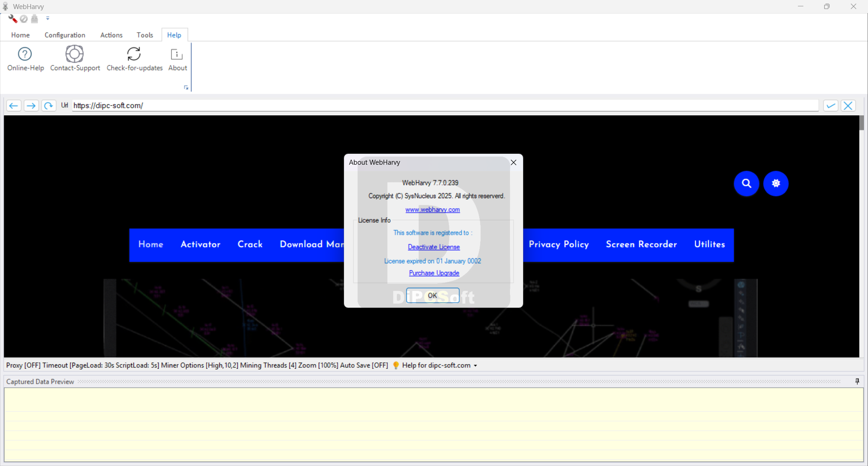The image size is (868, 466).
Task: Pin the Captured Data Preview panel
Action: click(857, 381)
